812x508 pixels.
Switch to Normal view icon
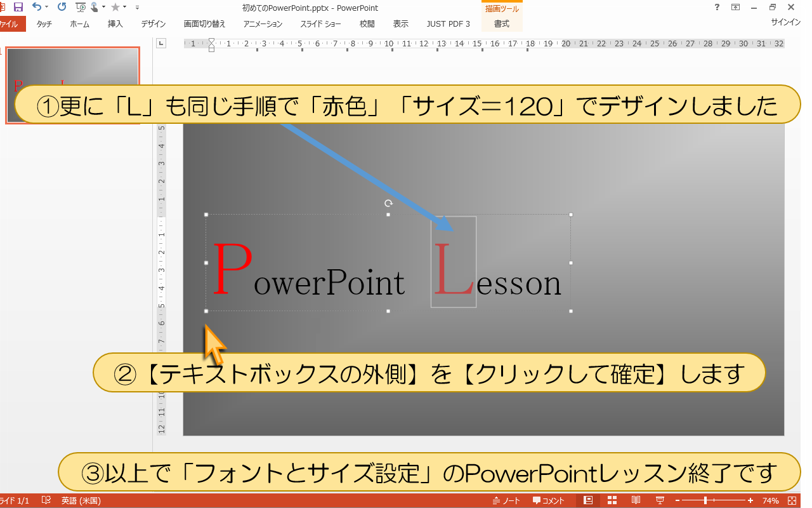[x=588, y=500]
